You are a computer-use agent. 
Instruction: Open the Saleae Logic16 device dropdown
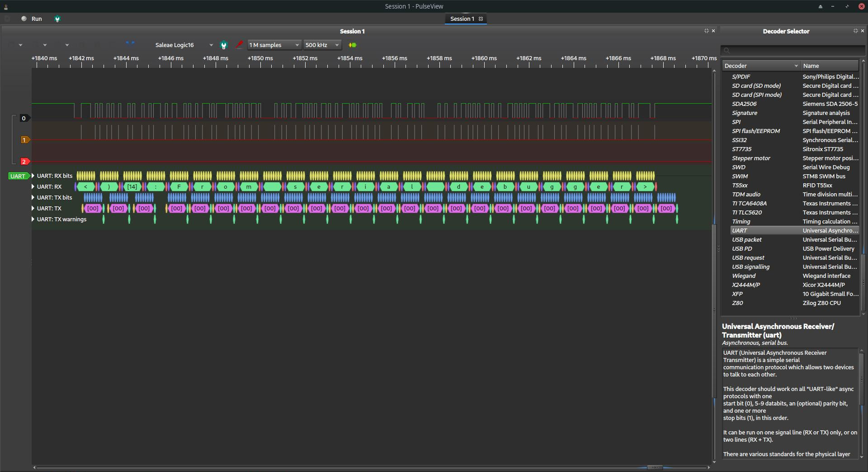pyautogui.click(x=184, y=45)
